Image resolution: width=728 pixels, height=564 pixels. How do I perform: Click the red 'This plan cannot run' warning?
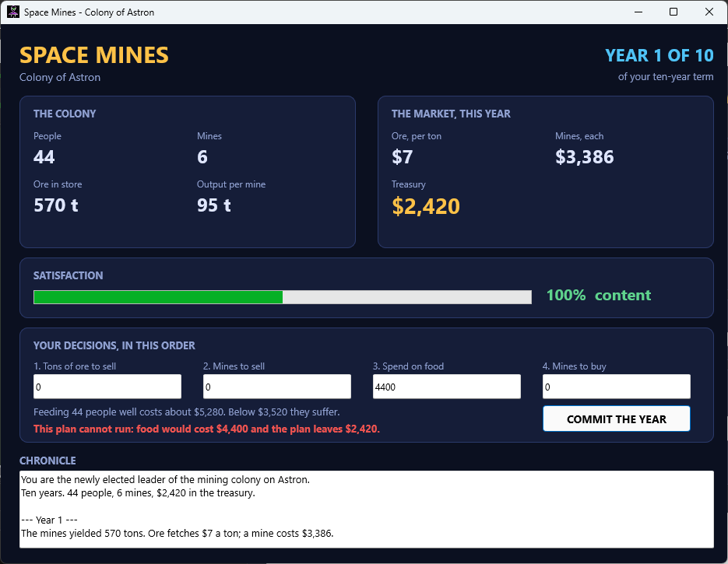(206, 429)
